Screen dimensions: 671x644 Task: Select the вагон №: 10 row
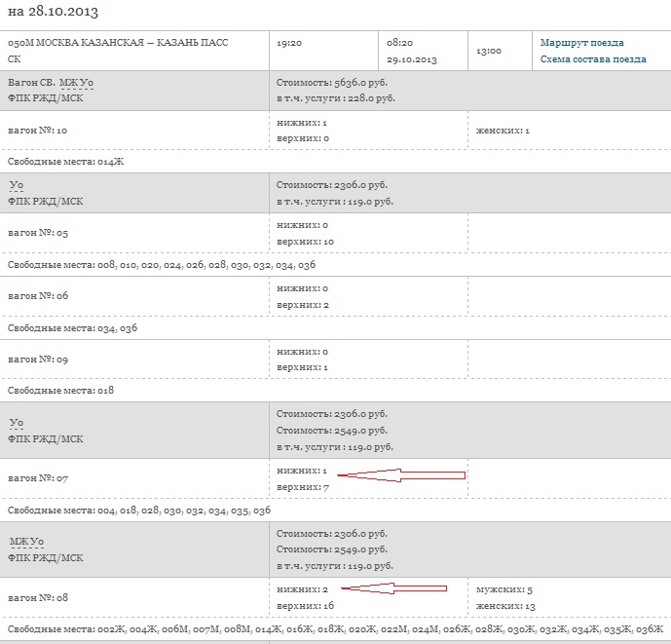pos(37,130)
